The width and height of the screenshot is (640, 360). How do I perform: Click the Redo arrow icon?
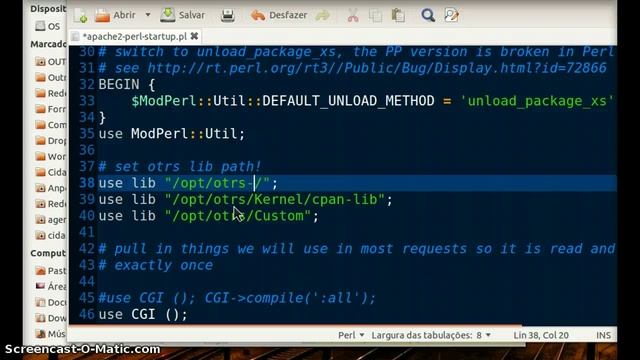click(322, 16)
